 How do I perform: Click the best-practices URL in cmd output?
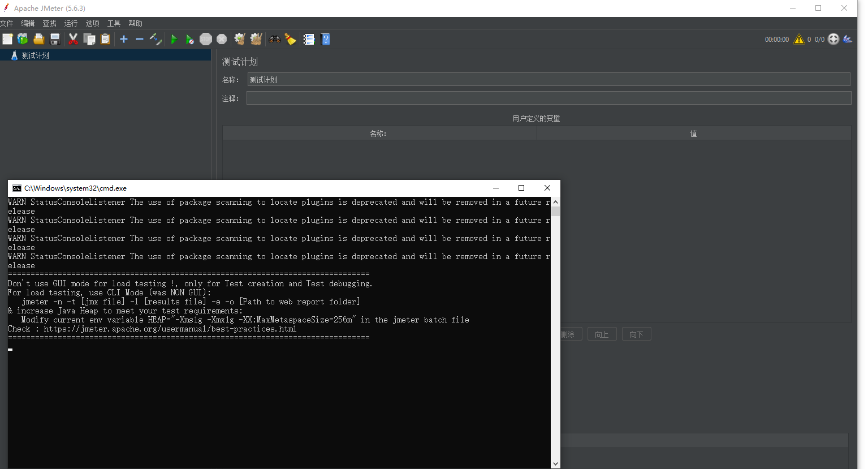(170, 329)
